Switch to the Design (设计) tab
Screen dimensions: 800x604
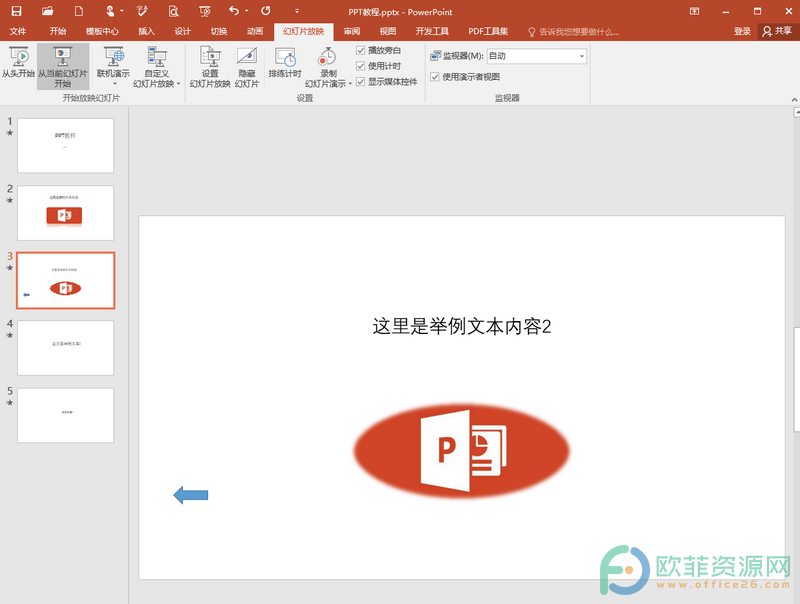point(182,32)
